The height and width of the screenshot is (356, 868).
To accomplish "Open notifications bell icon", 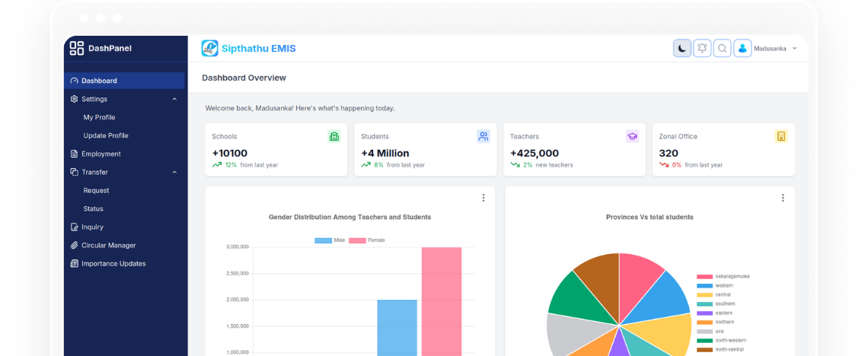I will coord(702,49).
